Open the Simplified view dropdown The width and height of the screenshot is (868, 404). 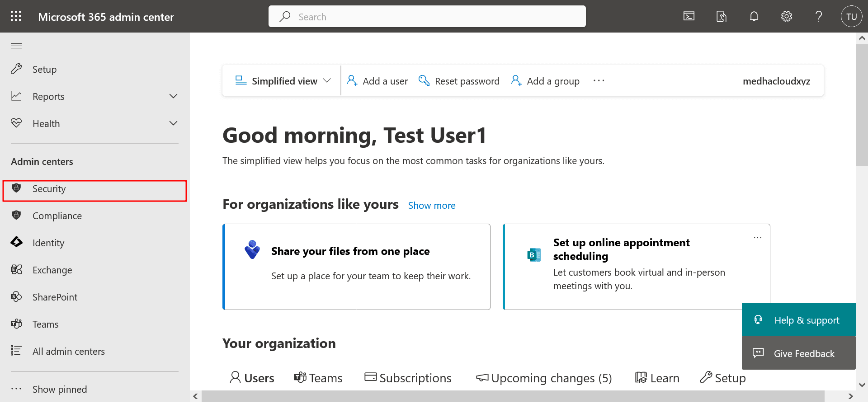283,81
